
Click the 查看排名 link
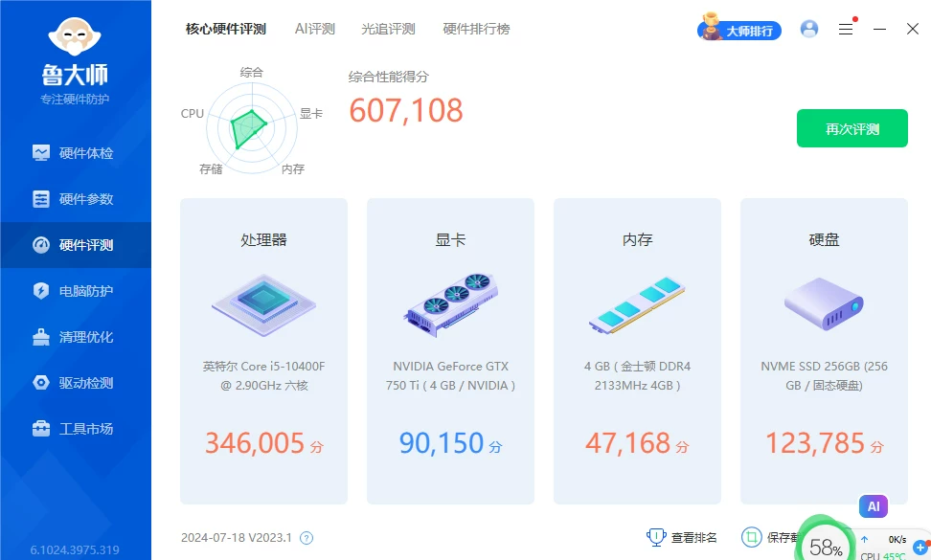pyautogui.click(x=682, y=537)
